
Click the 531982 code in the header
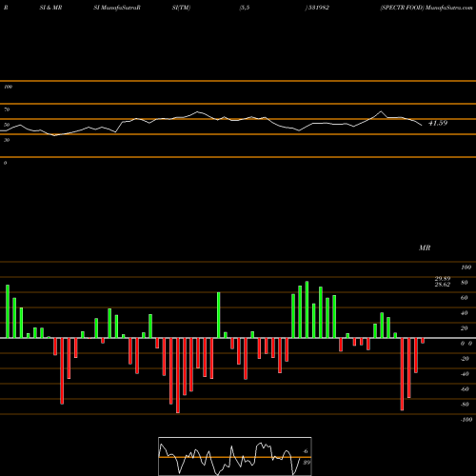318,8
